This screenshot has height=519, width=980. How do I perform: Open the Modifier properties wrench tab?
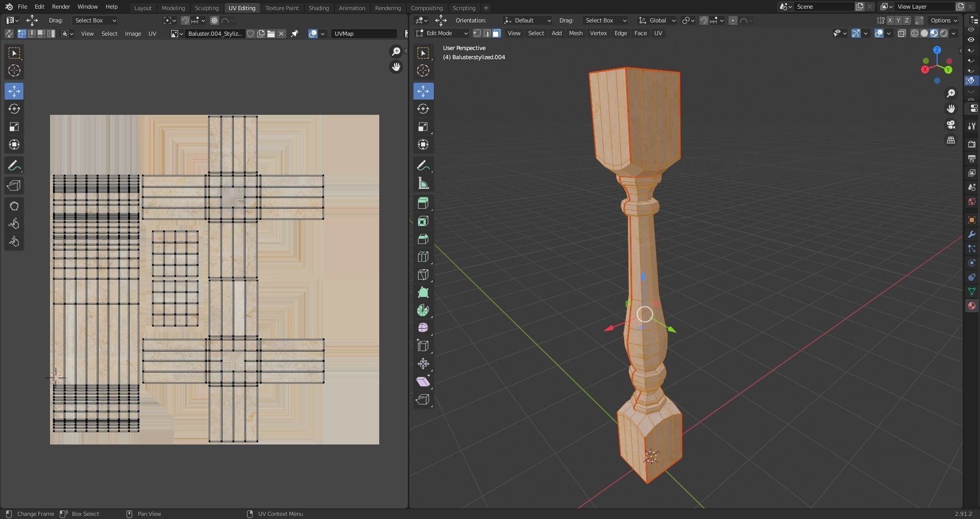pyautogui.click(x=971, y=234)
